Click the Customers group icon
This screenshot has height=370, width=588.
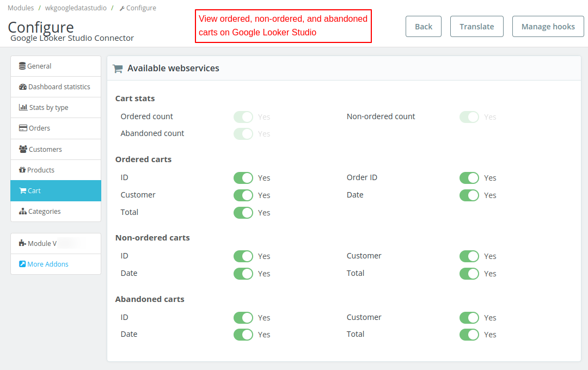[x=23, y=149]
